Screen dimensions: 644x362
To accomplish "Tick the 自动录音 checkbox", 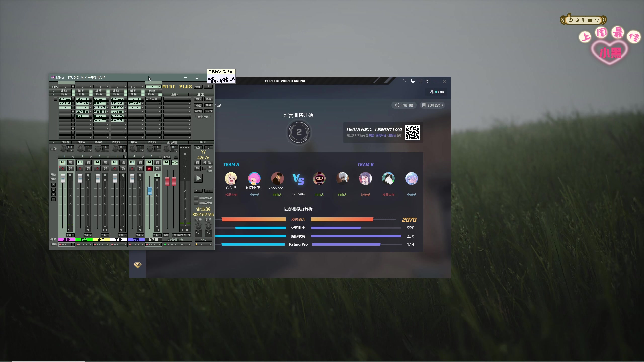I will tap(204, 169).
